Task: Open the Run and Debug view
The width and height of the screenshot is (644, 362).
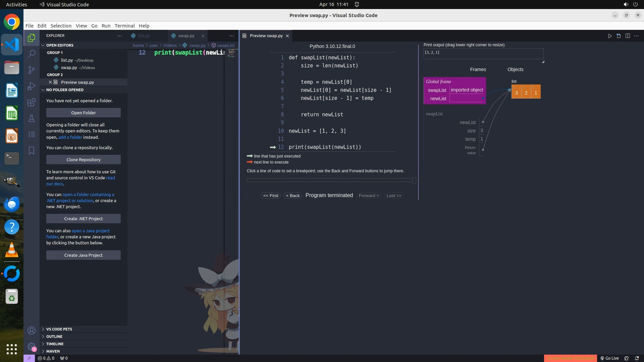Action: point(32,86)
